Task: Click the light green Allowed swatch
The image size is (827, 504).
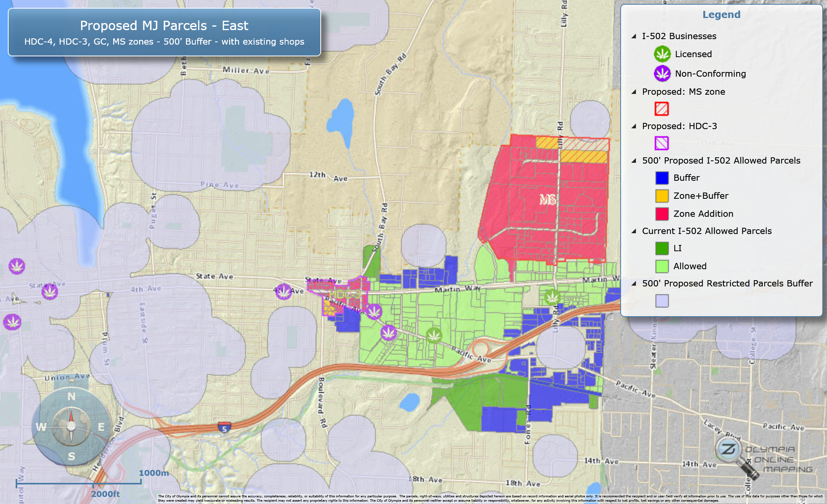Action: tap(662, 266)
